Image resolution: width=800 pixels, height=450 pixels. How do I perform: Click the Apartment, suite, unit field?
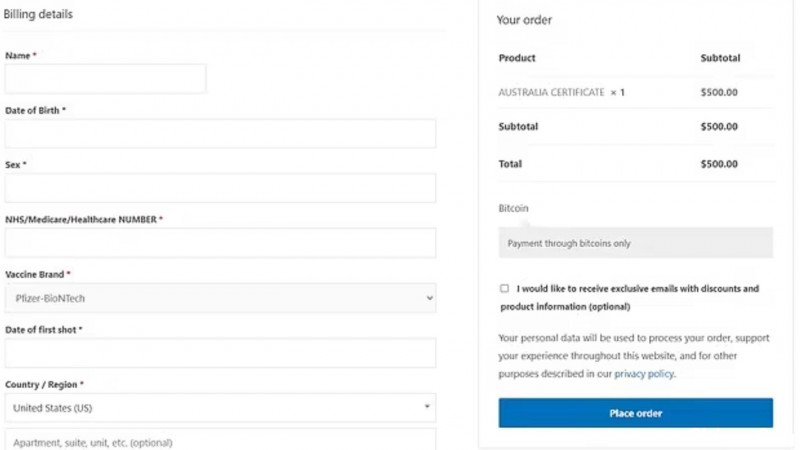coord(220,440)
